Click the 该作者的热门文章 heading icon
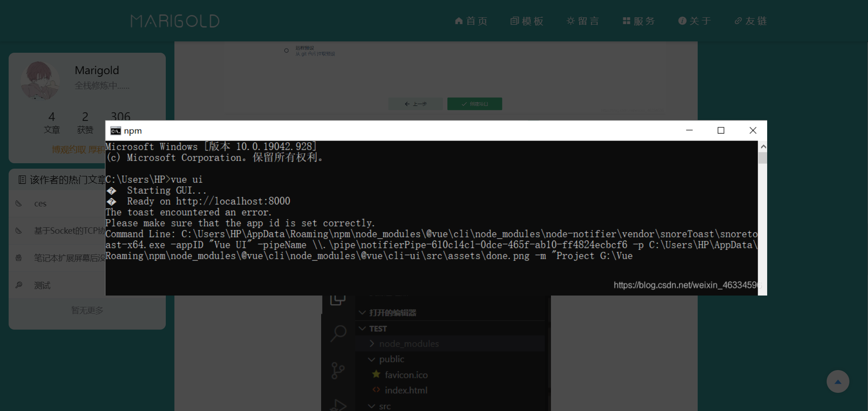 (22, 180)
